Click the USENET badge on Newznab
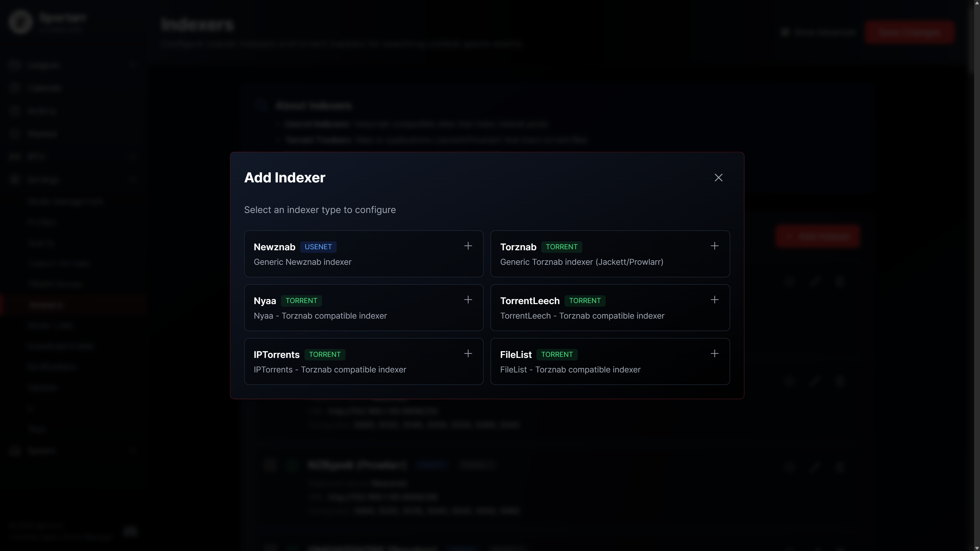Image resolution: width=980 pixels, height=551 pixels. point(318,247)
